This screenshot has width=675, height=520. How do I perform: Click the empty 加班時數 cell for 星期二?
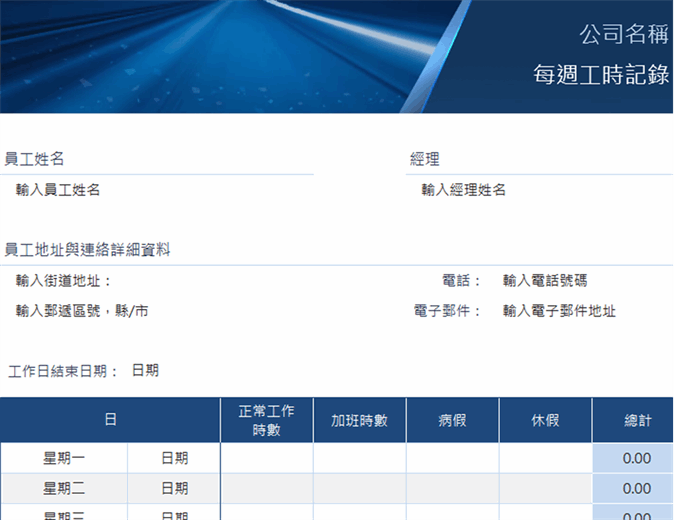pyautogui.click(x=359, y=488)
